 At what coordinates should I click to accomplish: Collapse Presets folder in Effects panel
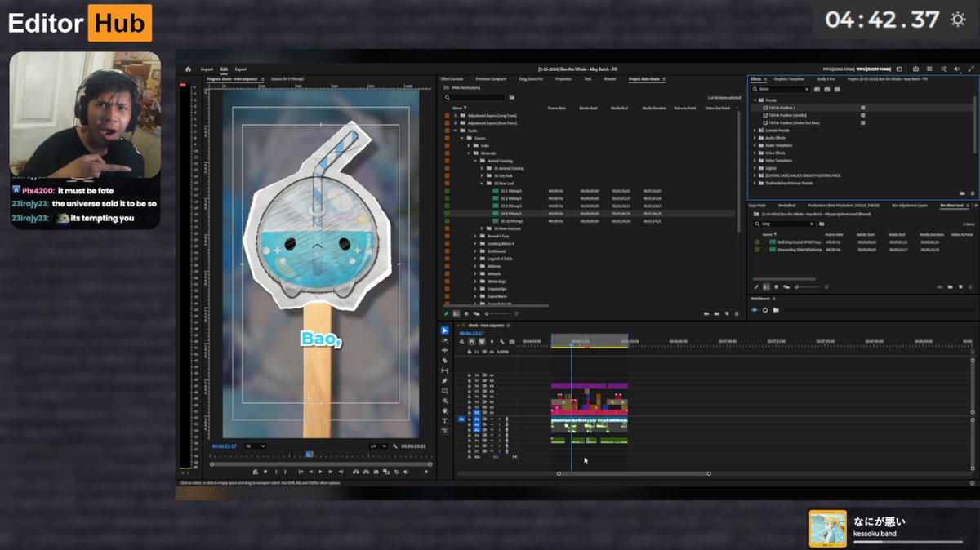pos(755,100)
